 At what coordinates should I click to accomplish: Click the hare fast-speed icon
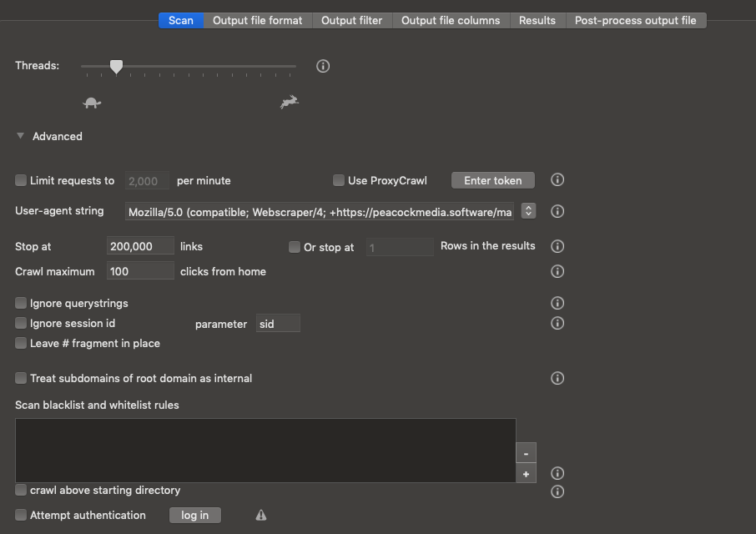[289, 102]
